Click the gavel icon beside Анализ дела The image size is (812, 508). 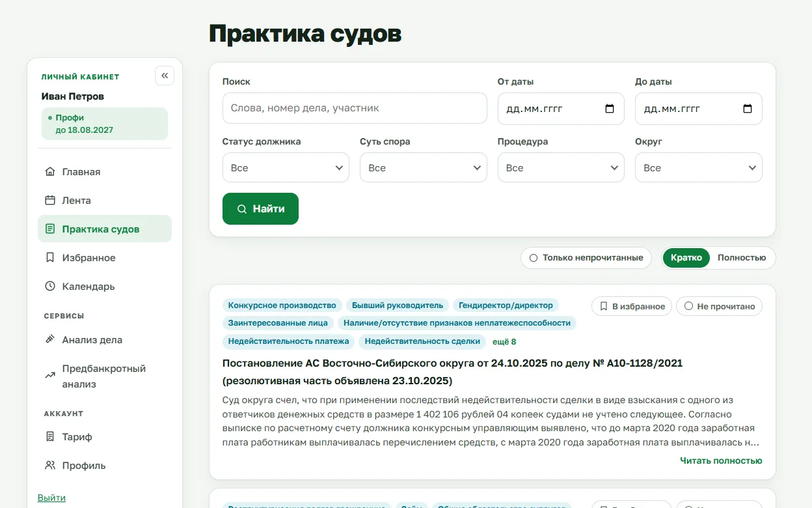(50, 340)
